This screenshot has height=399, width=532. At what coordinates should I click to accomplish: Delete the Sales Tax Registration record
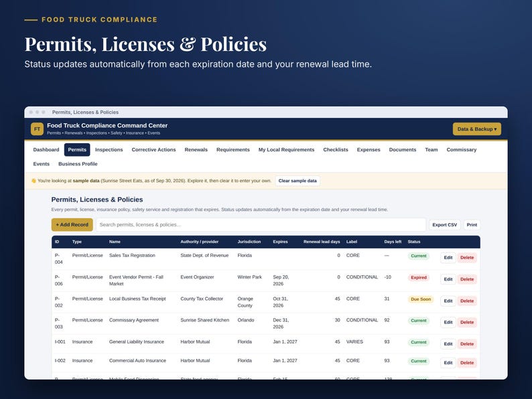pos(467,258)
